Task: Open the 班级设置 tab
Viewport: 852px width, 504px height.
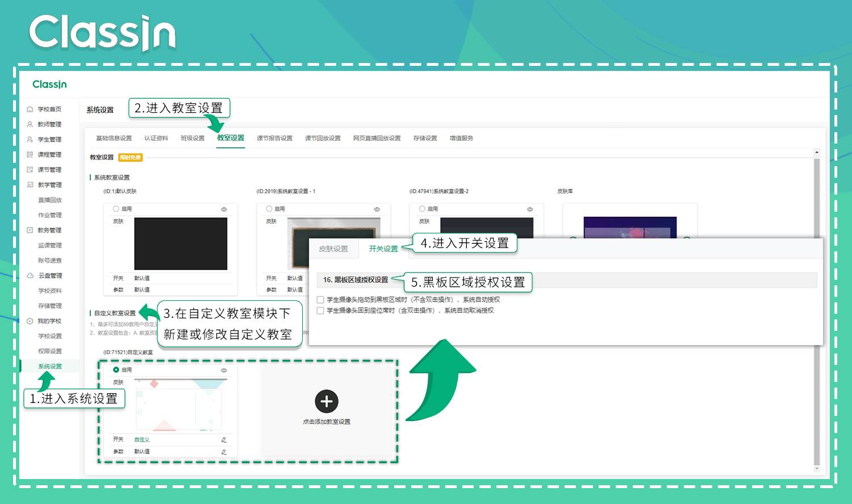Action: pos(193,138)
